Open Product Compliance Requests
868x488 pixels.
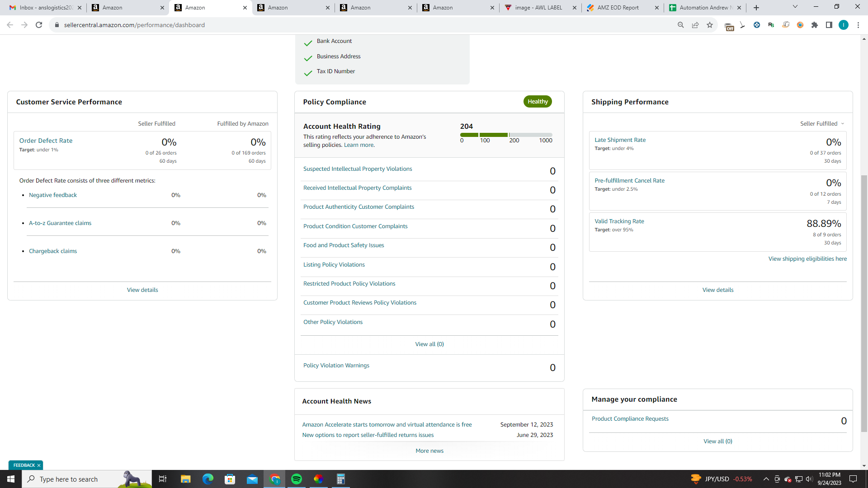630,418
